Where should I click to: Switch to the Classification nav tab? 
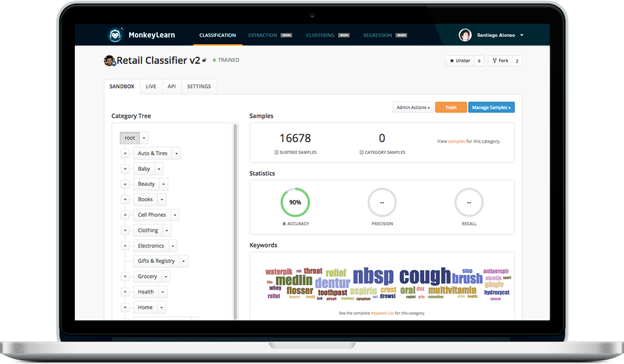[218, 36]
